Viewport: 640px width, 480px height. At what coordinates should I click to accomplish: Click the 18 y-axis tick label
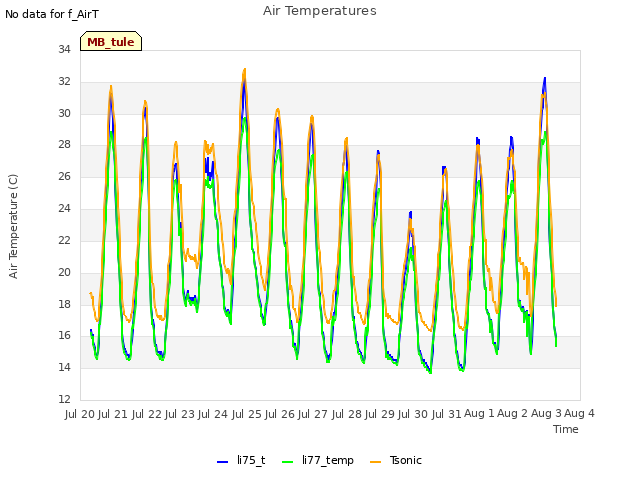(x=64, y=304)
